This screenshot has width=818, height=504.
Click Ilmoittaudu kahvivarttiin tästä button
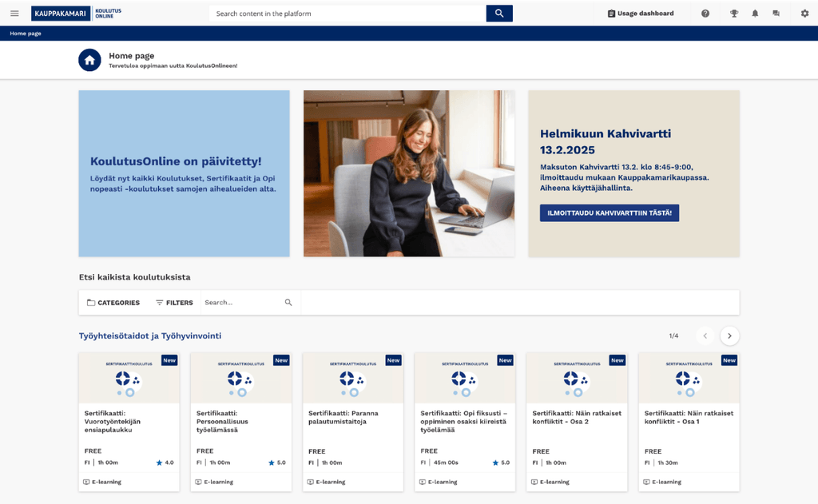tap(609, 212)
